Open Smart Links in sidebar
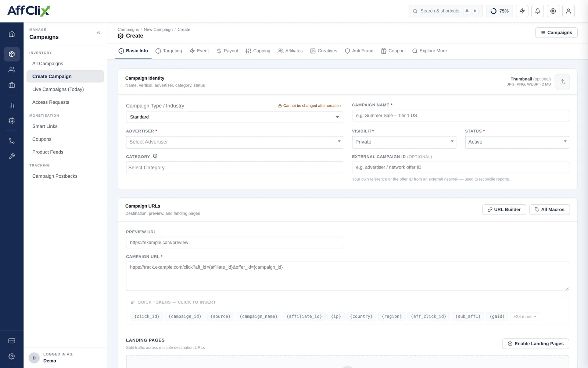Screen dimensions: 588x368 45,126
